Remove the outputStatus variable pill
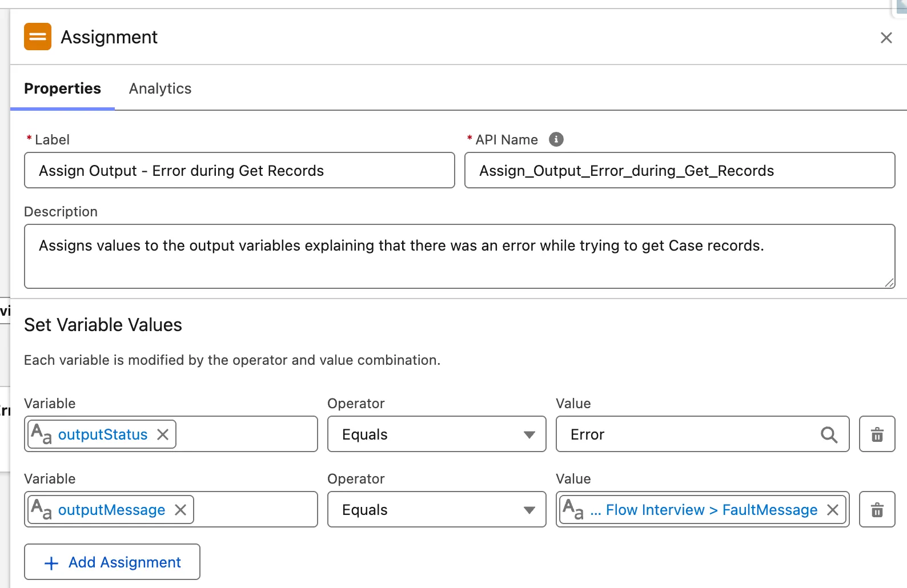907x588 pixels. tap(163, 434)
